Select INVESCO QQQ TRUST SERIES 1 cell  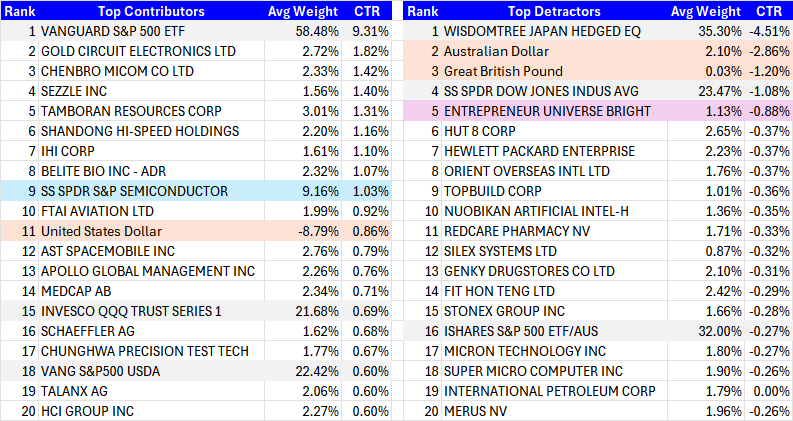tap(131, 311)
